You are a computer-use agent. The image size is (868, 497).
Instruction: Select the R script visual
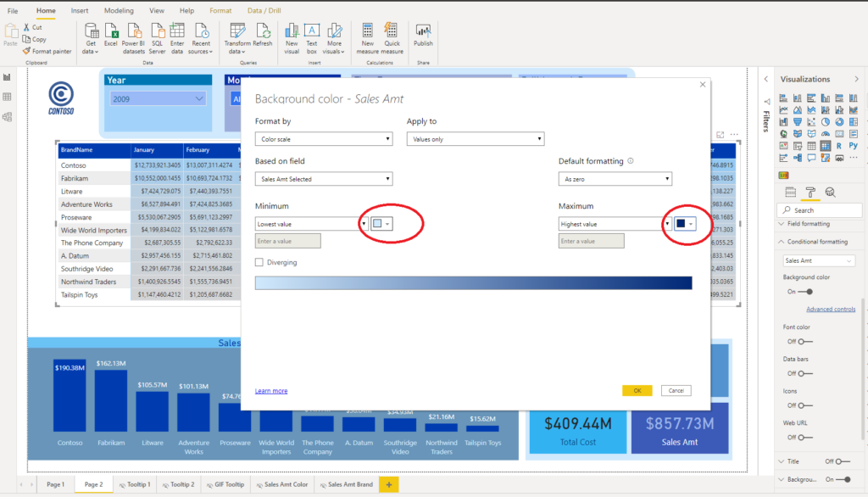(x=839, y=146)
